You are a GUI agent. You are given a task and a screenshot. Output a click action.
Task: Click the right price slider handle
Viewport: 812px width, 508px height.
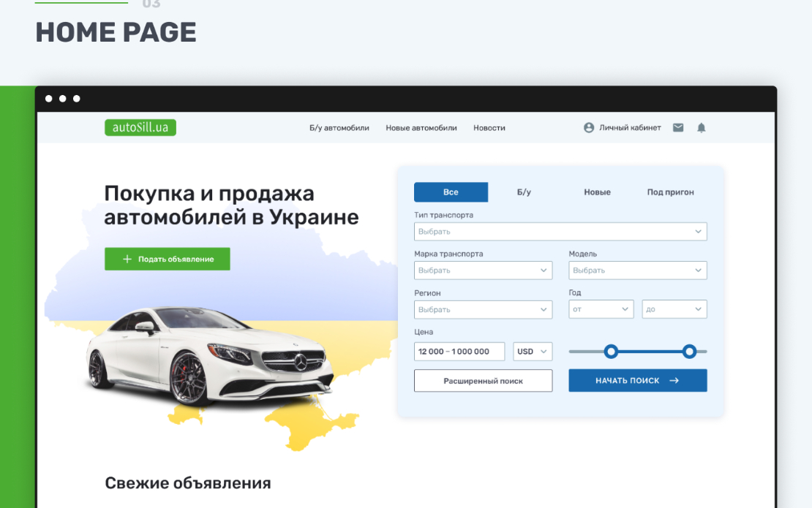click(689, 352)
